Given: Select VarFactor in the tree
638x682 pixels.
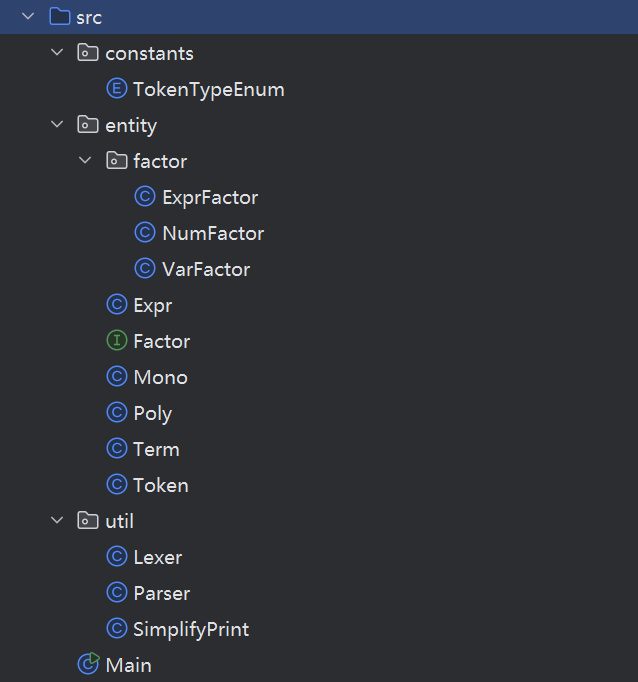Looking at the screenshot, I should 205,270.
